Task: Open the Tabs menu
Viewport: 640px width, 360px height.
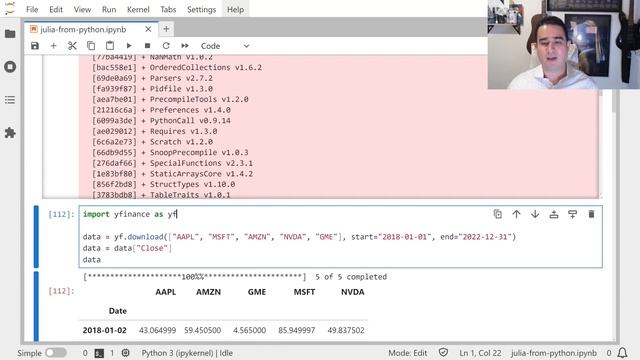Action: click(x=168, y=9)
